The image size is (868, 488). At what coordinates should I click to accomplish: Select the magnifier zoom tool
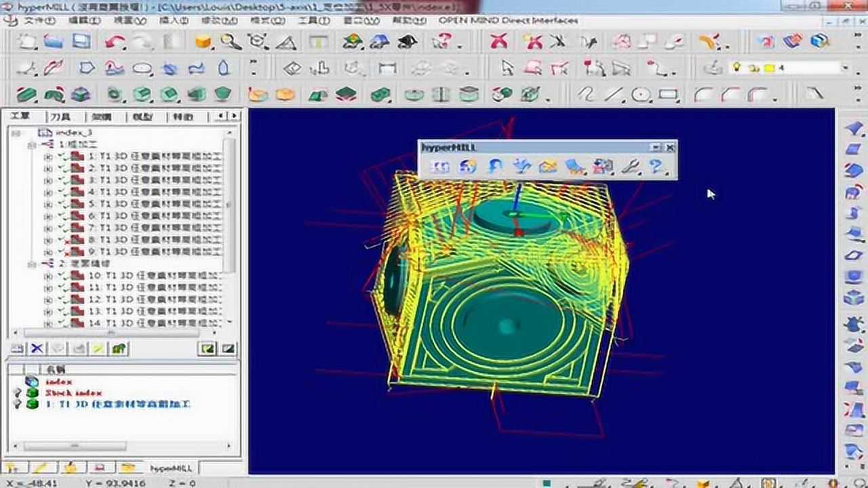[231, 42]
